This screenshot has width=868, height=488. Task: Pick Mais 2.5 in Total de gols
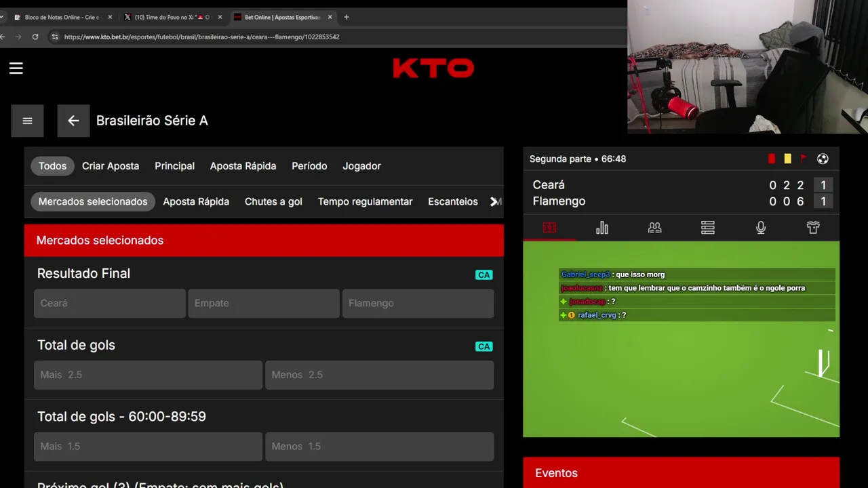tap(148, 375)
